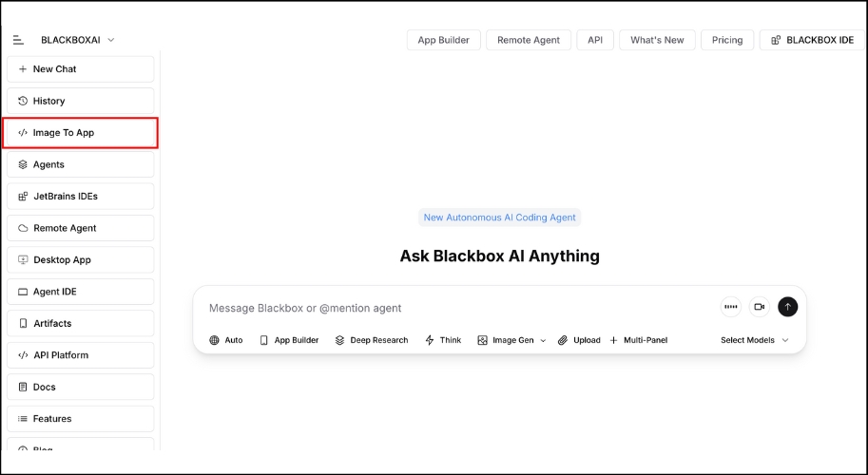Image resolution: width=868 pixels, height=475 pixels.
Task: Click the video camera icon
Action: point(759,307)
